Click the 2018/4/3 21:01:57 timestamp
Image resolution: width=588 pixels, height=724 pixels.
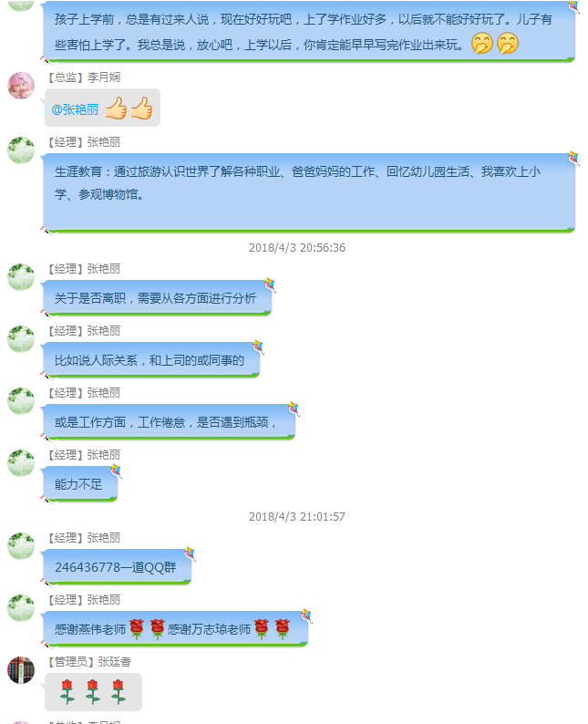pos(297,517)
